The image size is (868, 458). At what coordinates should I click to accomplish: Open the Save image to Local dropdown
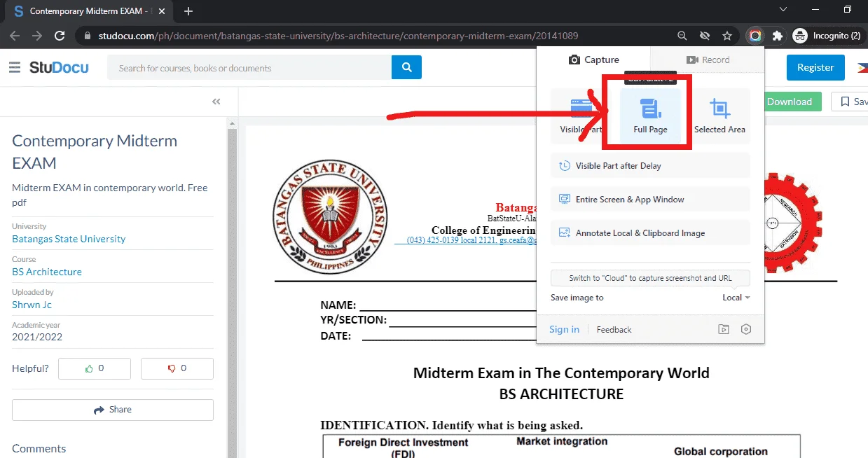pos(736,298)
